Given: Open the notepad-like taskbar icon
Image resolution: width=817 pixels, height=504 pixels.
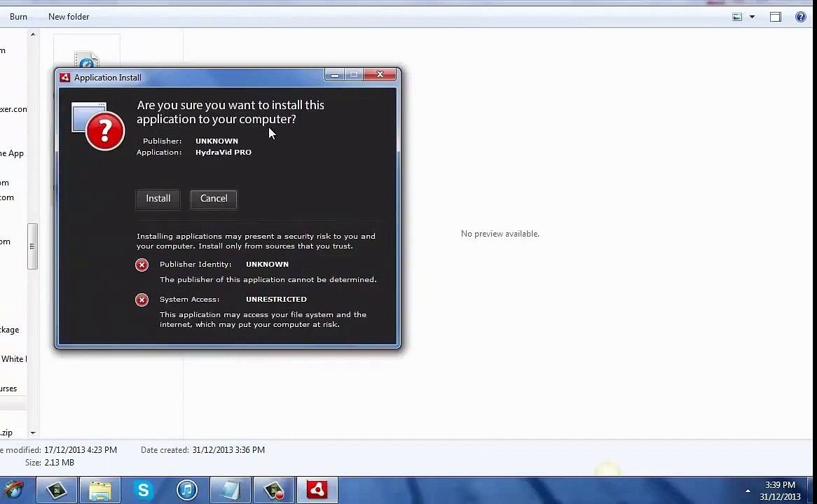Looking at the screenshot, I should tap(231, 490).
